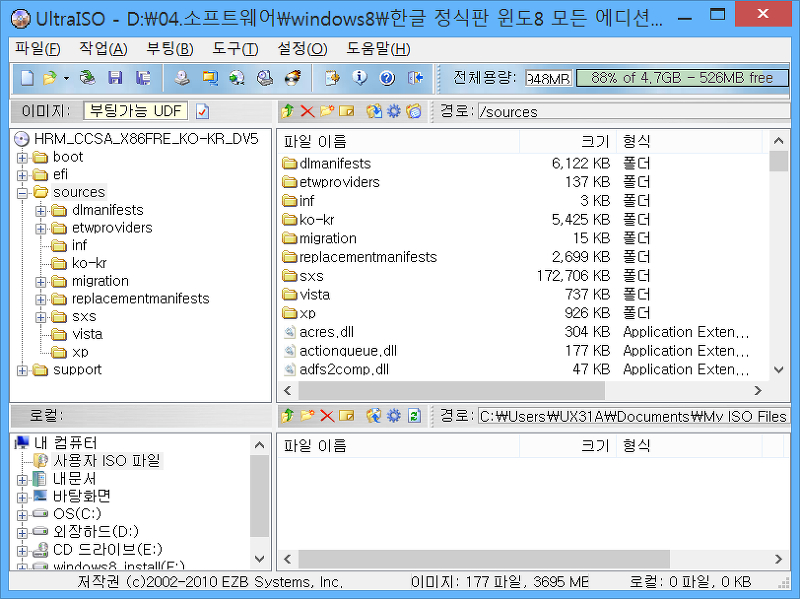
Task: Click the boot info checkmark document icon
Action: (203, 111)
